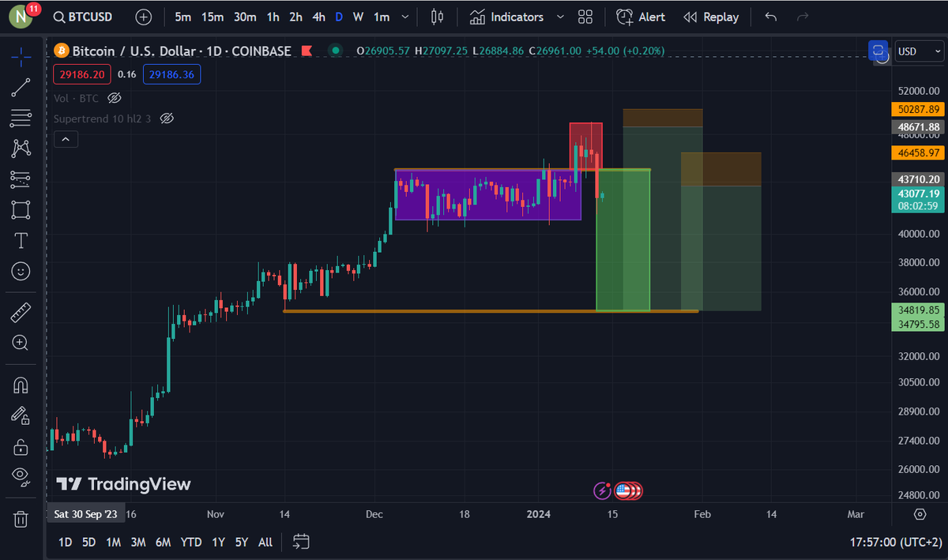
Task: Toggle lock all drawing tools
Action: coord(21,446)
